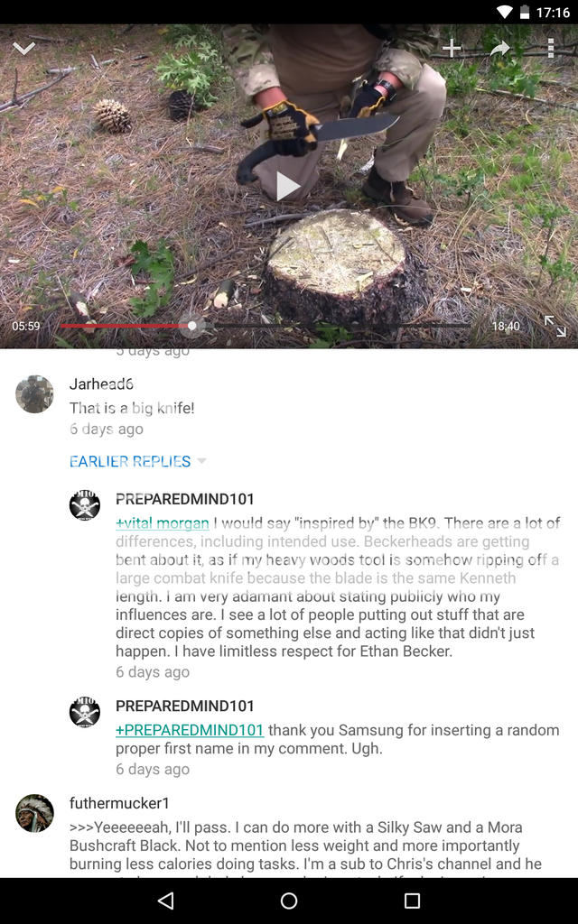Select the Jarhead6 commenter name
Viewport: 578px width, 924px height.
pyautogui.click(x=101, y=384)
